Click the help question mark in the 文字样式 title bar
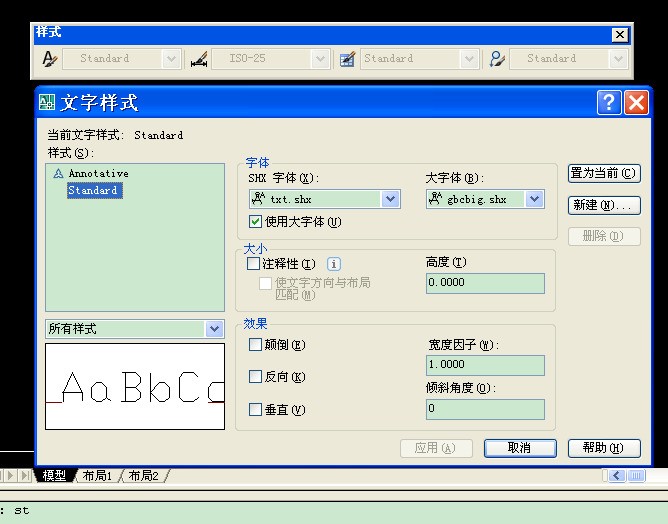Screen dimensions: 668x524 [x=609, y=103]
